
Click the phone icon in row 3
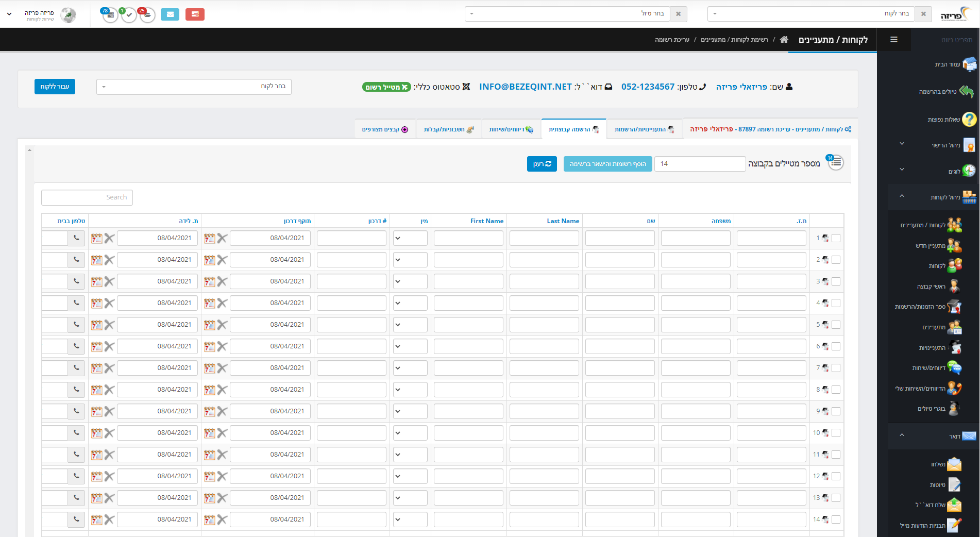pos(76,281)
